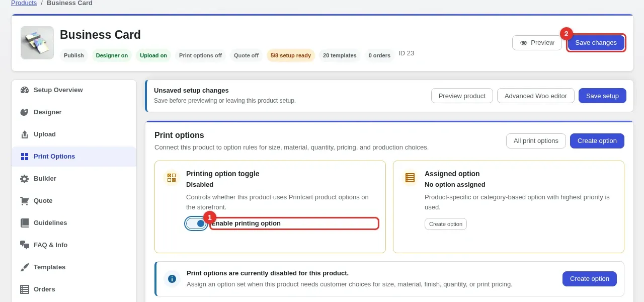Select Print Options in sidebar

tap(73, 157)
